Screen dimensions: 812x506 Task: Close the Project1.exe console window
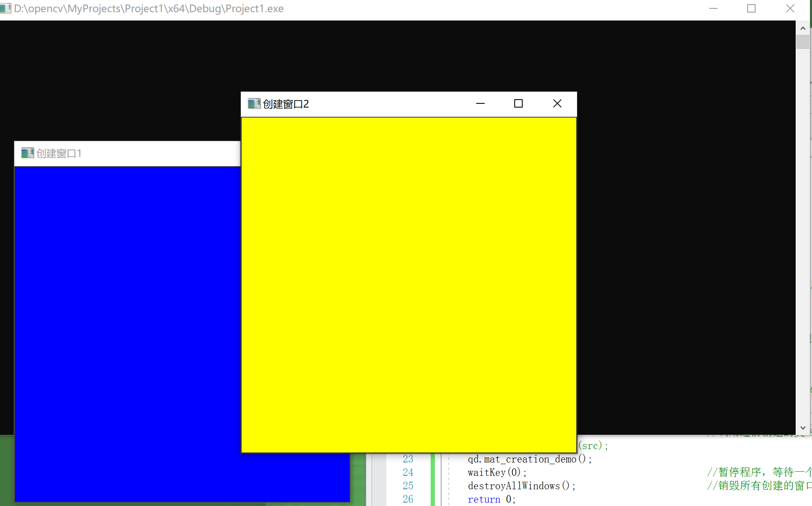point(790,9)
